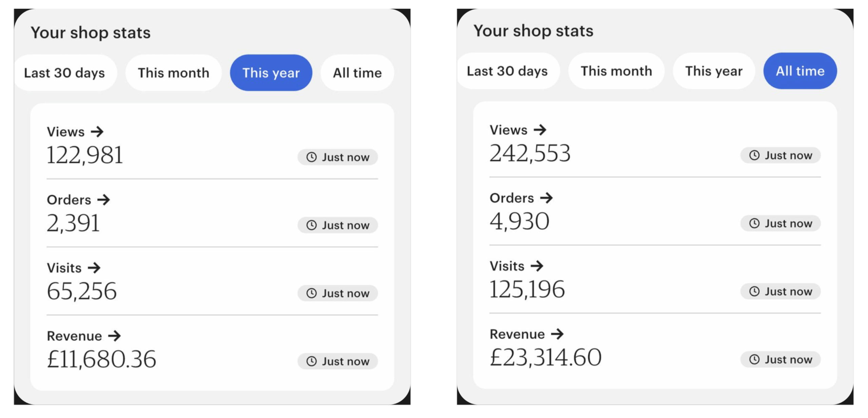868x418 pixels.
Task: Click the arrow icon beside Visits above 65,256
Action: point(94,268)
